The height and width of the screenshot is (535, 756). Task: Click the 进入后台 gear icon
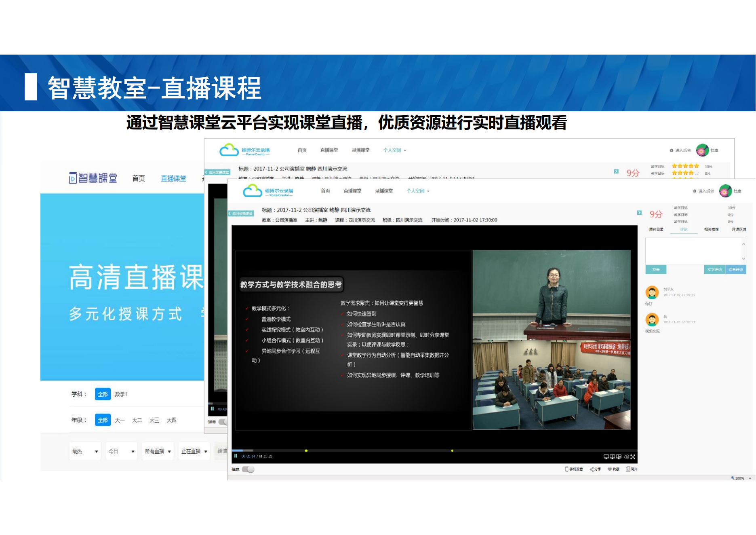pyautogui.click(x=695, y=191)
